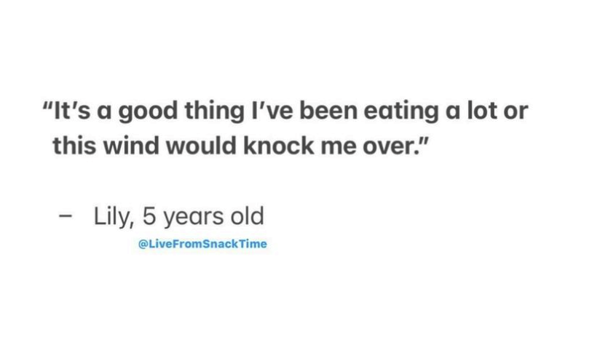Open the @LiveFromSnackTime handle link
The image size is (616, 364).
point(202,244)
